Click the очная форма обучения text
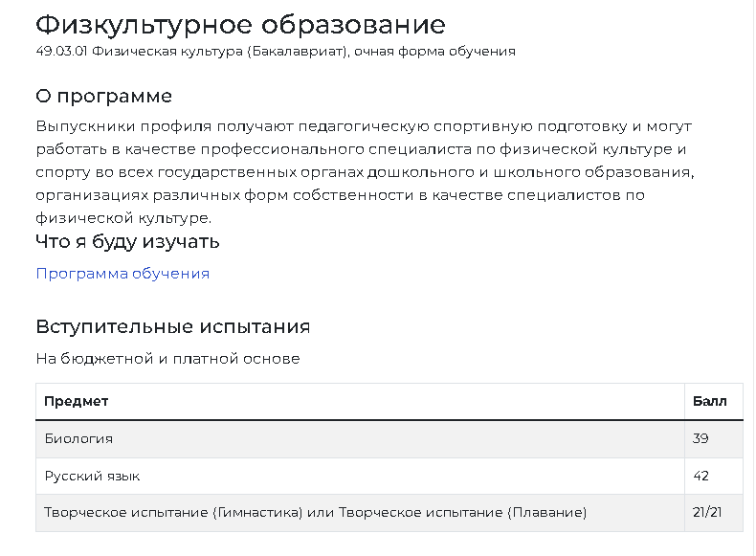Screen dimensions: 756x556 [x=434, y=52]
